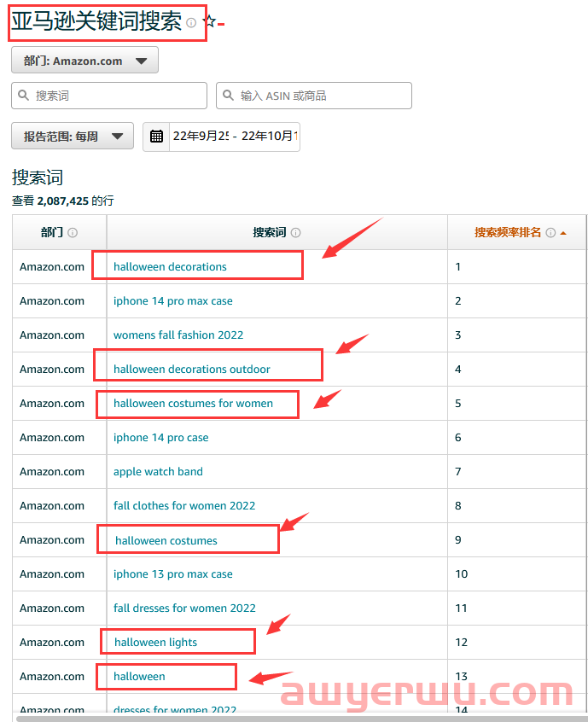Open apple watch band link
The width and height of the screenshot is (588, 722).
[x=158, y=471]
